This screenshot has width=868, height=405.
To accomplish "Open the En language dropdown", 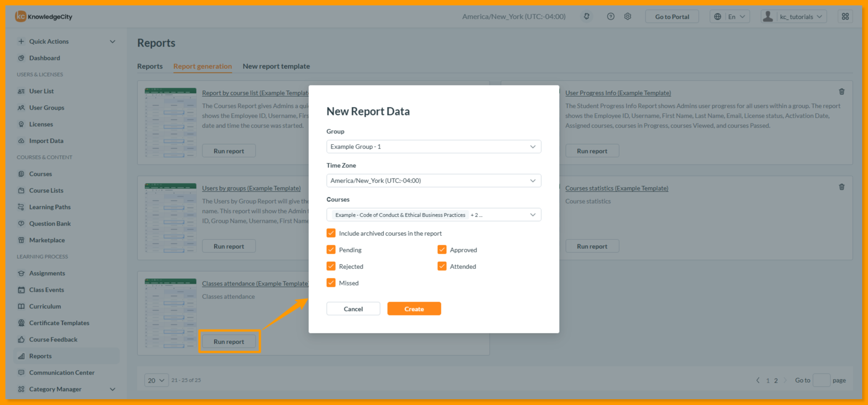I will (730, 17).
